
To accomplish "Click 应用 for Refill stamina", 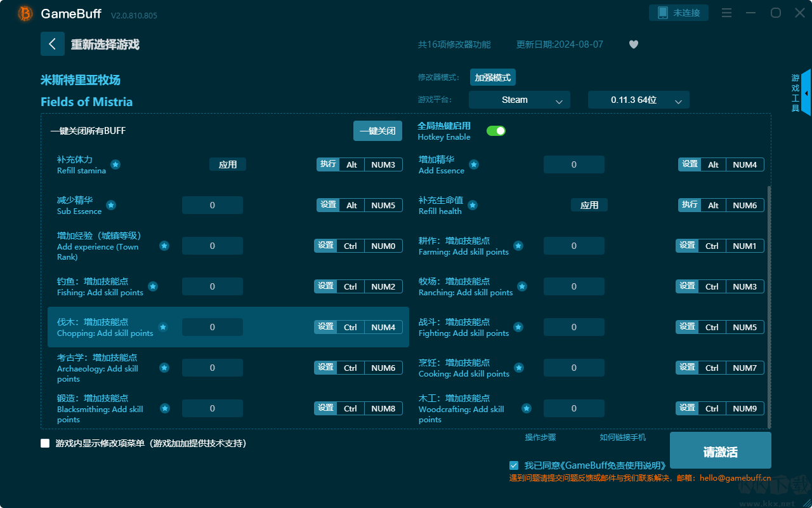I will (x=228, y=164).
